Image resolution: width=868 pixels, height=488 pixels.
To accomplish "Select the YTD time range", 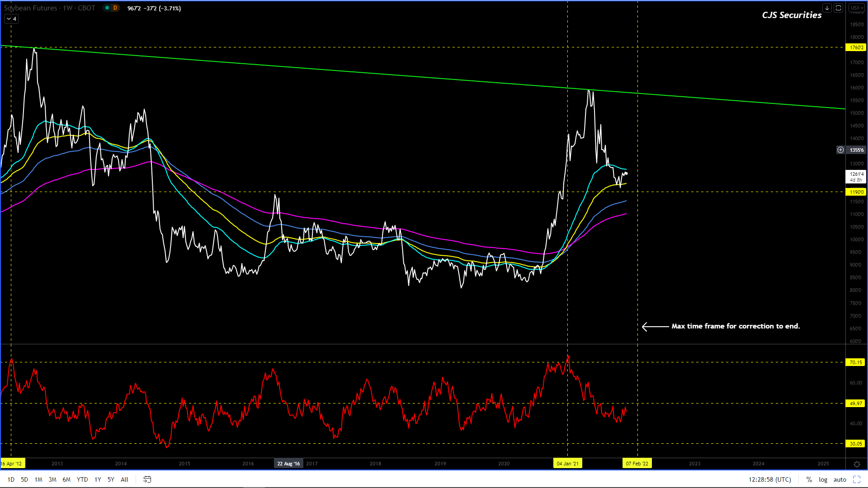I will [82, 479].
